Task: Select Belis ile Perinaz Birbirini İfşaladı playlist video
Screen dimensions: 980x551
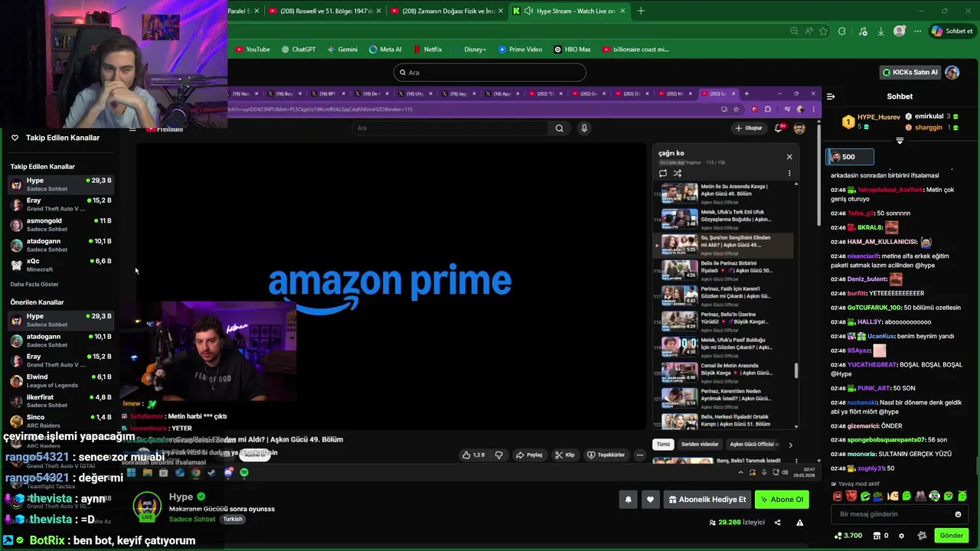Action: (725, 270)
